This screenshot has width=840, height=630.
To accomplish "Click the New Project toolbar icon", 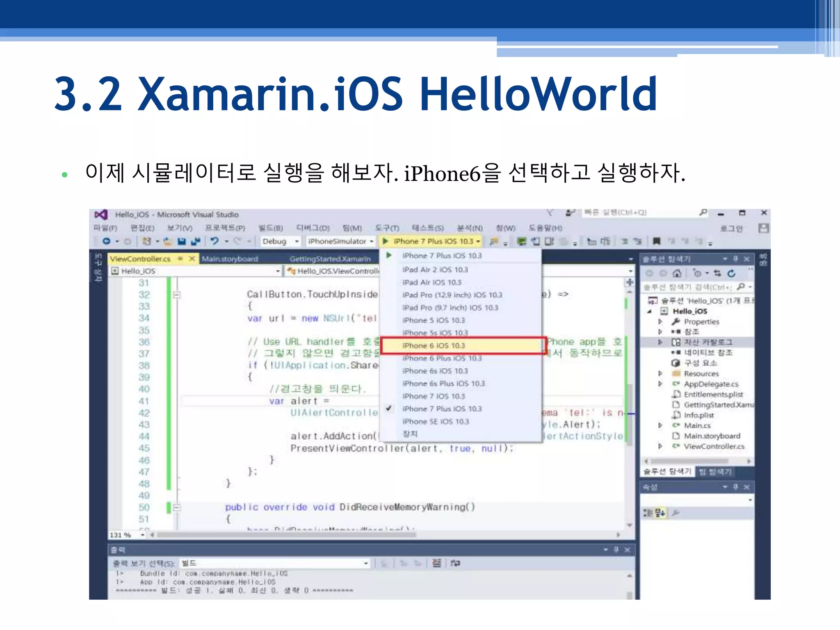I will coord(146,241).
